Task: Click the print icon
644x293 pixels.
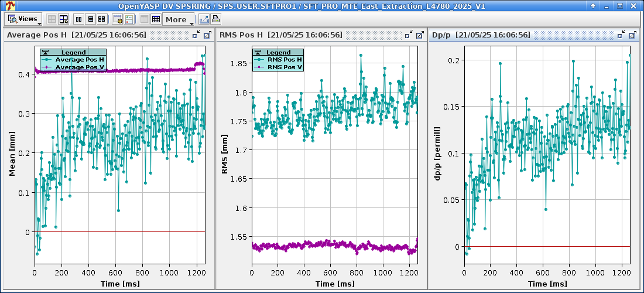Action: (215, 19)
